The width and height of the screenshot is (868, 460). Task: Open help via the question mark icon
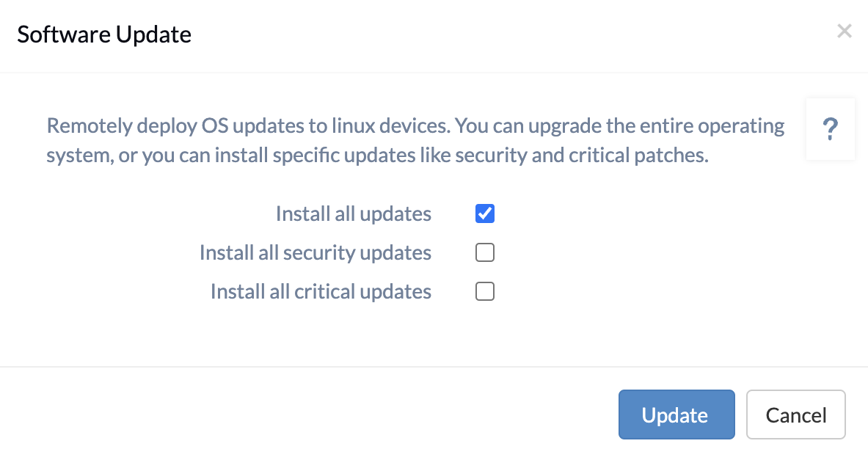(x=831, y=129)
